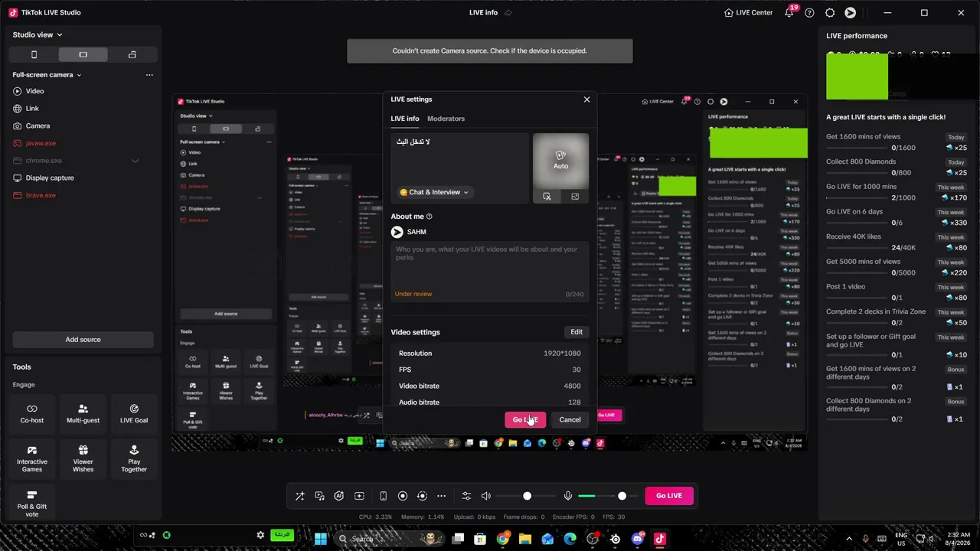Open the Chat & Interview topic dropdown
980x551 pixels.
[x=434, y=192]
